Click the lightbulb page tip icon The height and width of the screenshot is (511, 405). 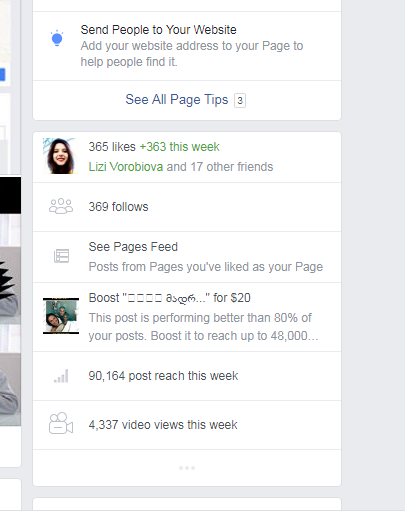tap(57, 38)
